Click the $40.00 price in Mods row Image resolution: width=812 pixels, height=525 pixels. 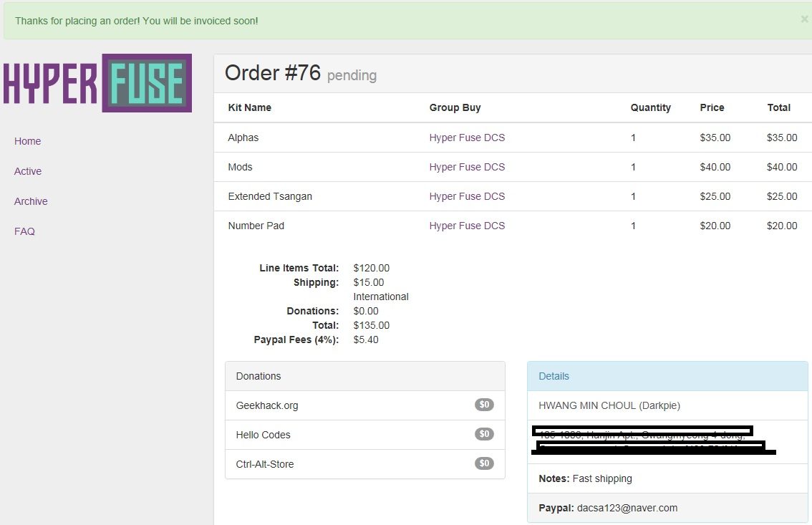715,167
